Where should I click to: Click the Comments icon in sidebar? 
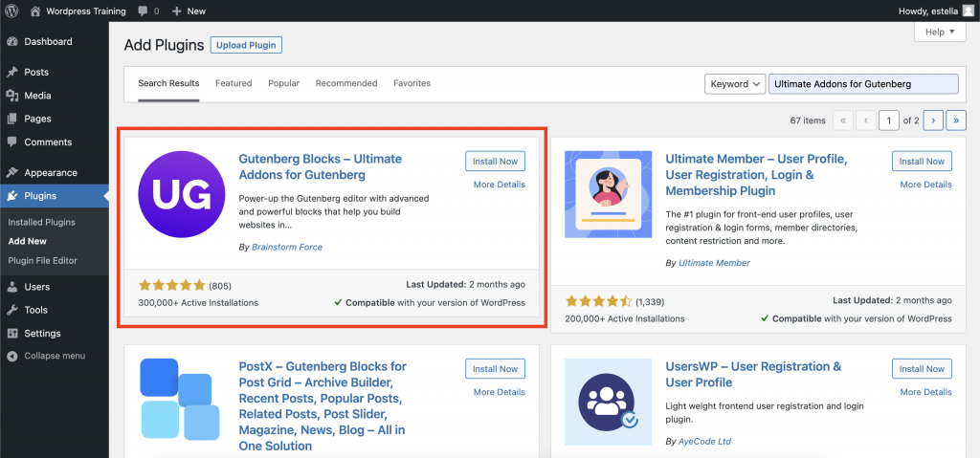(11, 142)
